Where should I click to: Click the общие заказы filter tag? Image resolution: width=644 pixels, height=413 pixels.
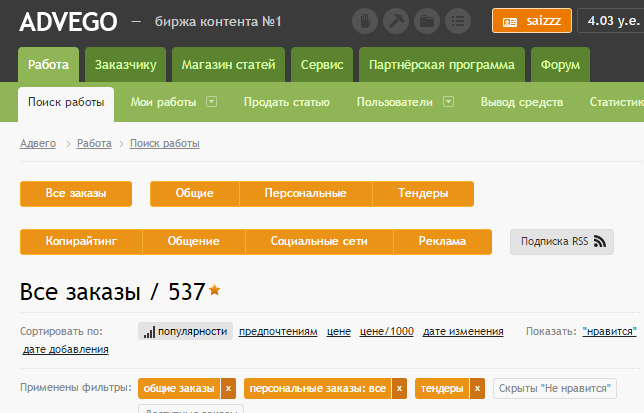click(x=179, y=389)
